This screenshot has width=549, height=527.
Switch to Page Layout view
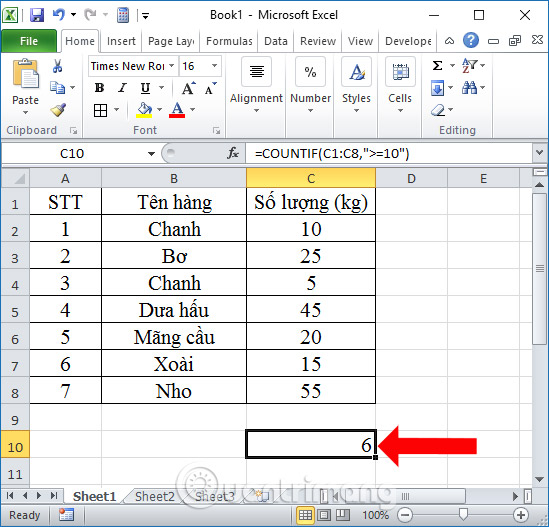pos(324,515)
